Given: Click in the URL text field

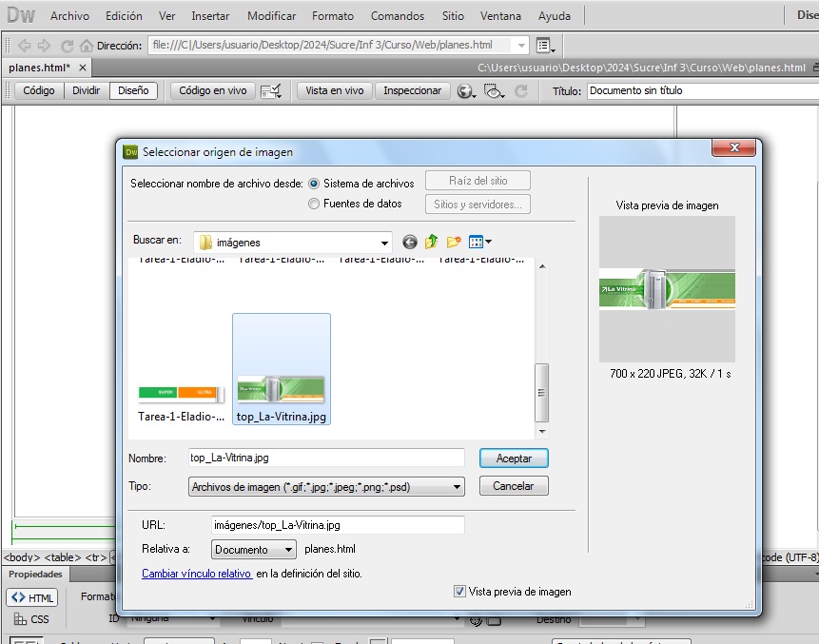Looking at the screenshot, I should (337, 525).
